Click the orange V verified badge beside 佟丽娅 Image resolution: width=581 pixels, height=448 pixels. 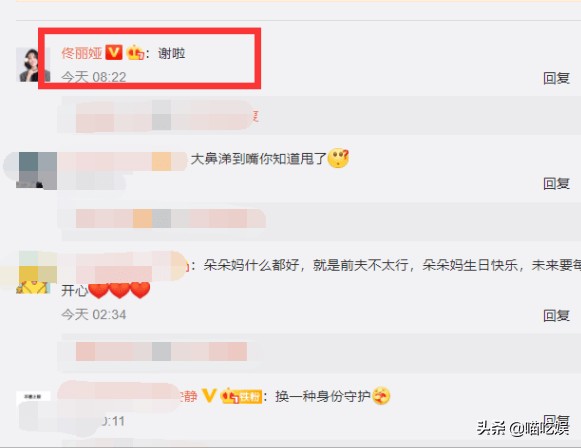click(x=114, y=53)
